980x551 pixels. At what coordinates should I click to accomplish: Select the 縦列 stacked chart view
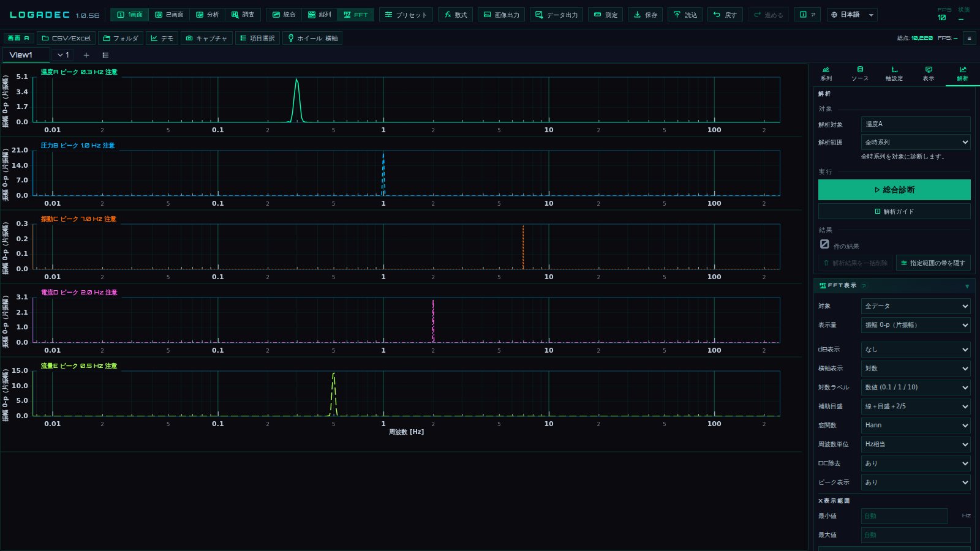pyautogui.click(x=319, y=15)
